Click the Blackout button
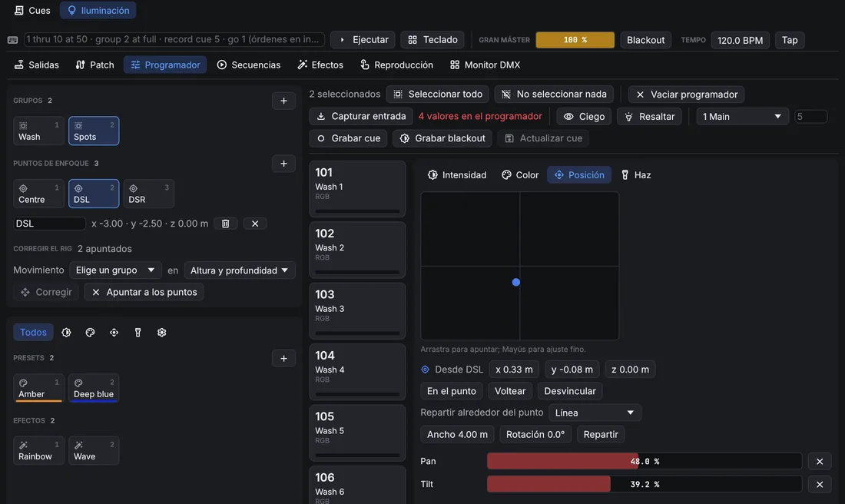845x504 pixels. (645, 40)
